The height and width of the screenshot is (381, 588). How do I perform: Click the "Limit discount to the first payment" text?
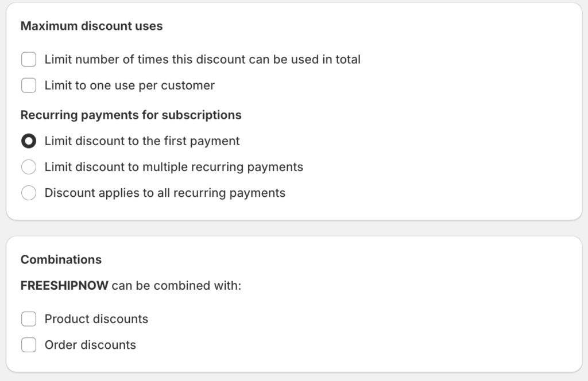point(142,141)
